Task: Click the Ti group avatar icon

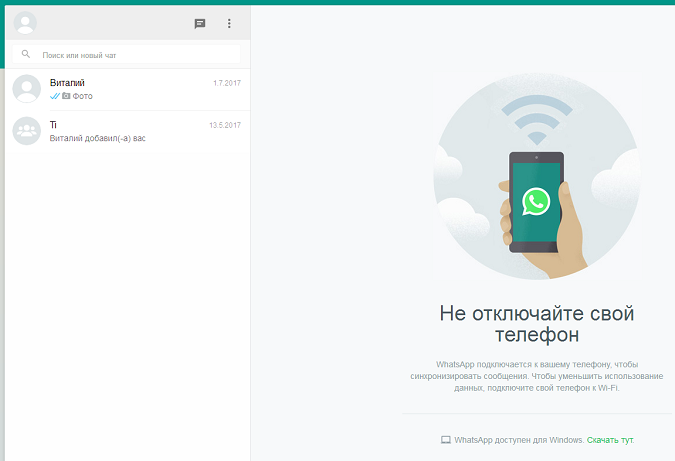Action: click(27, 131)
